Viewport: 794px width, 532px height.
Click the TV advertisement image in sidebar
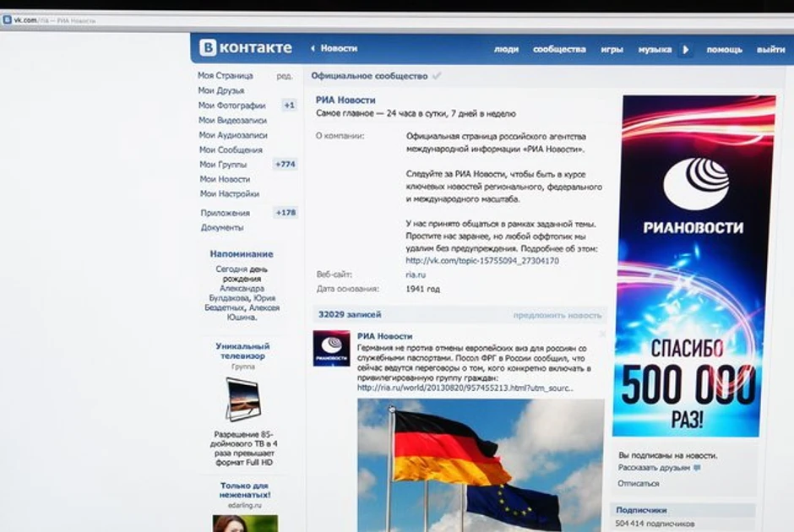243,399
